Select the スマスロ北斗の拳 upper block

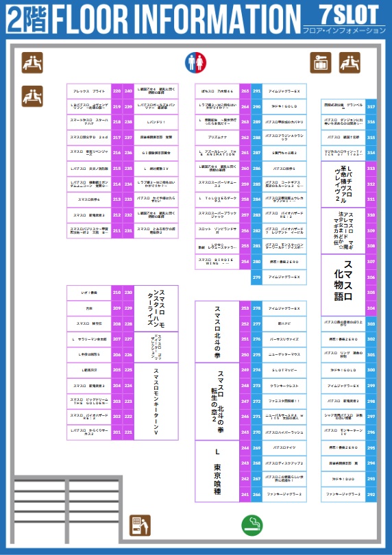pos(217,332)
